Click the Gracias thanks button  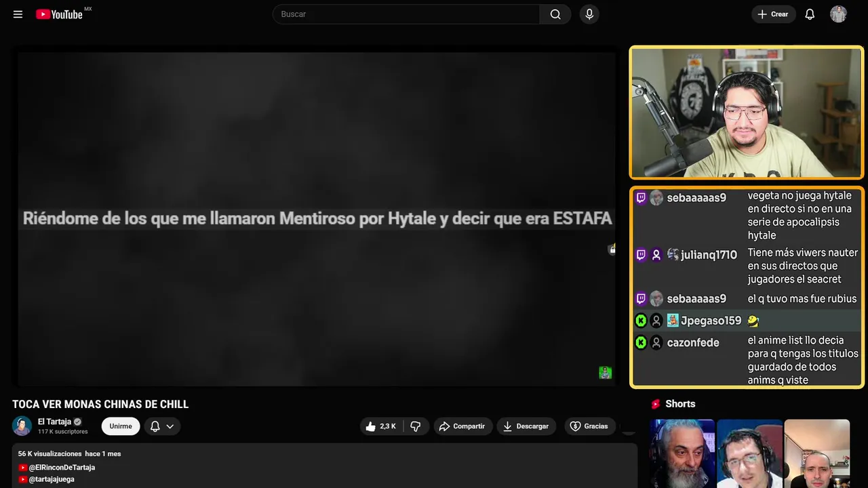589,426
